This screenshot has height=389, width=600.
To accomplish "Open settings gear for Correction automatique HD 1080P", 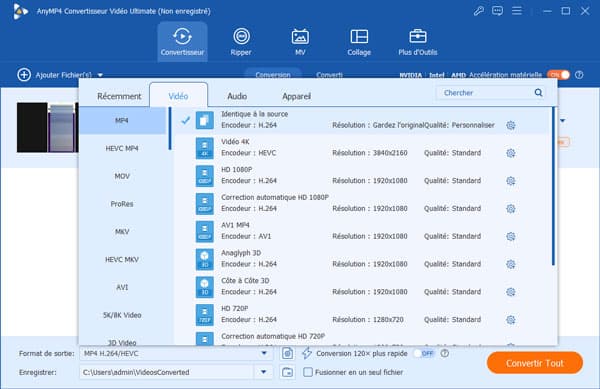I will pyautogui.click(x=510, y=208).
